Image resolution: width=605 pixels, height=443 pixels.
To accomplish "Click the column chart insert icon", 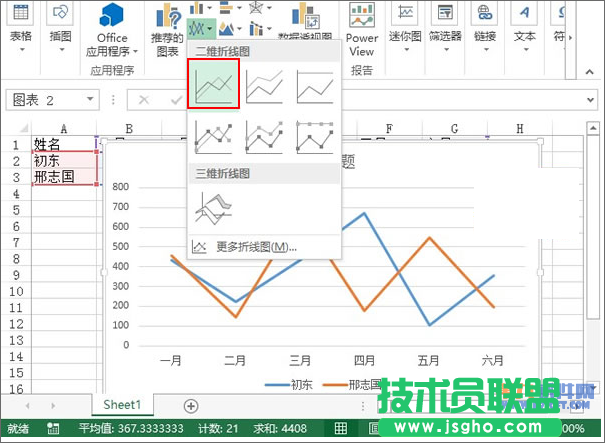I will [x=197, y=7].
